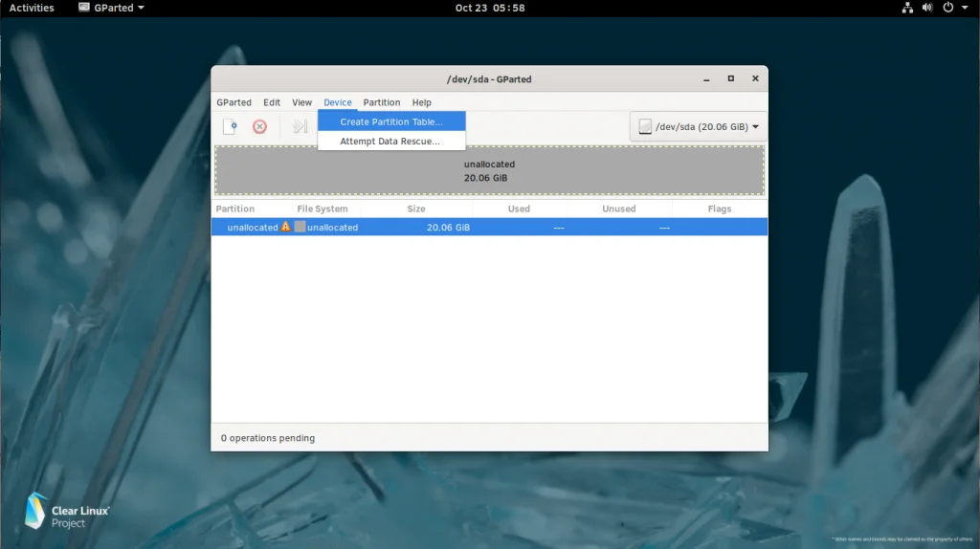Viewport: 980px width, 549px height.
Task: Click the Used column header
Action: (519, 209)
